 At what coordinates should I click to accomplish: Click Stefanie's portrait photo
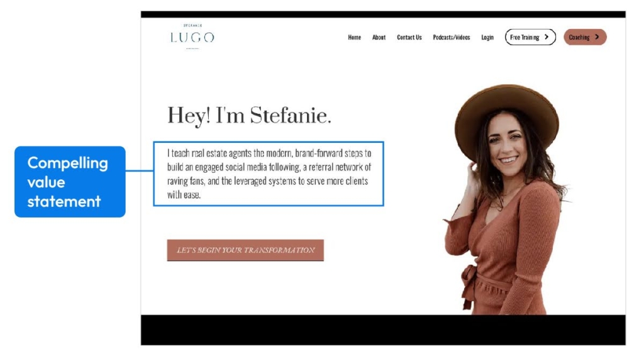tap(506, 199)
